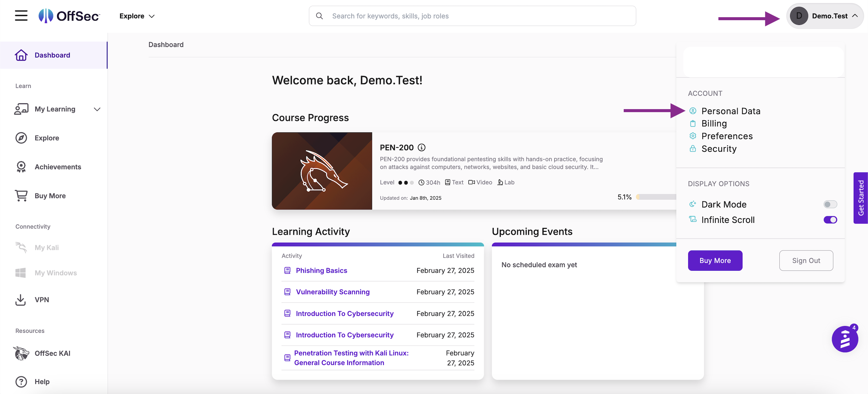
Task: Click the 5.1% progress value
Action: coord(624,197)
